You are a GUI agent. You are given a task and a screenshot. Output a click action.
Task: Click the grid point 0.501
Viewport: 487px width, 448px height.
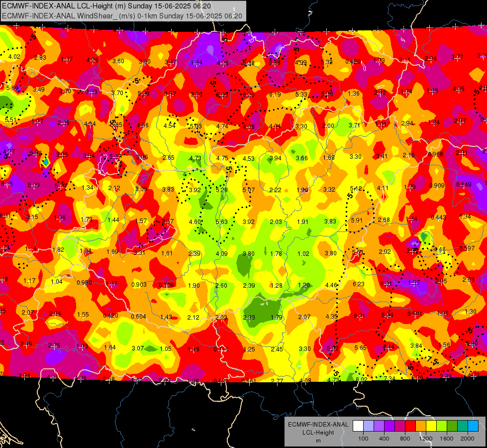[415, 314]
